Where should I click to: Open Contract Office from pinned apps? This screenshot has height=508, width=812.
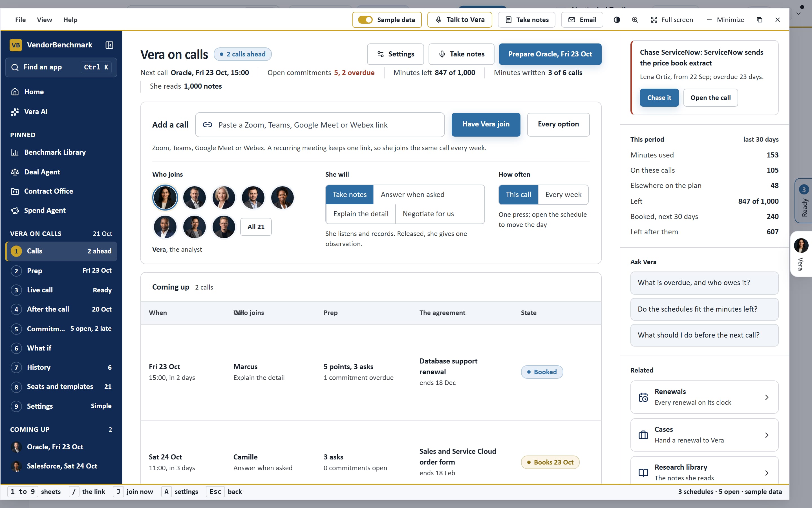(x=61, y=191)
